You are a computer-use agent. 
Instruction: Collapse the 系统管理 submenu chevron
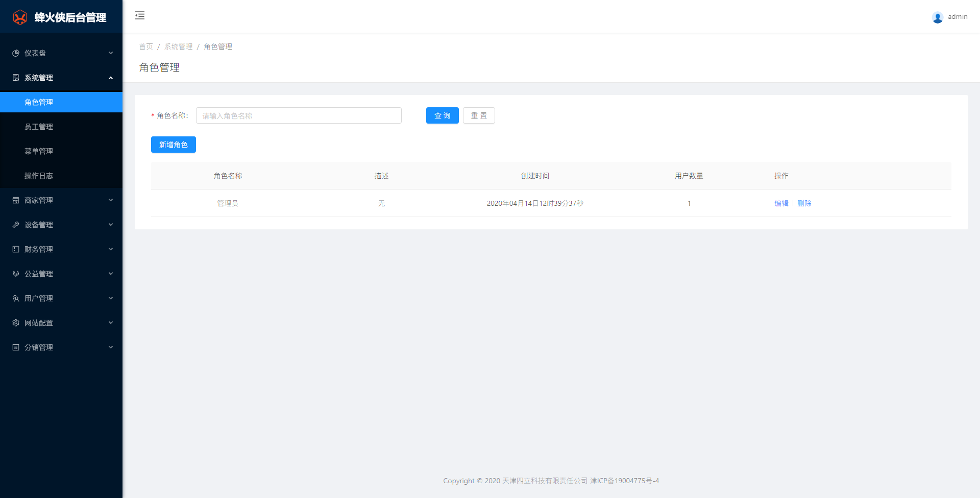click(x=111, y=77)
